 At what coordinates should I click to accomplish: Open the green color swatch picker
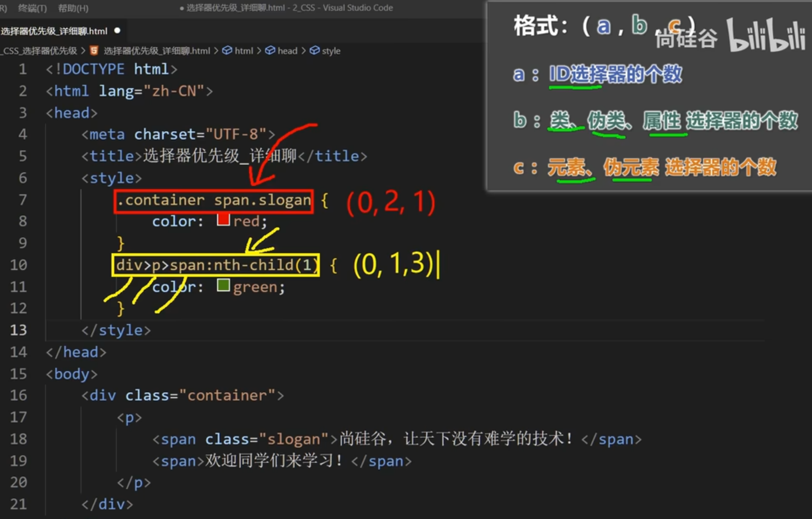click(223, 285)
